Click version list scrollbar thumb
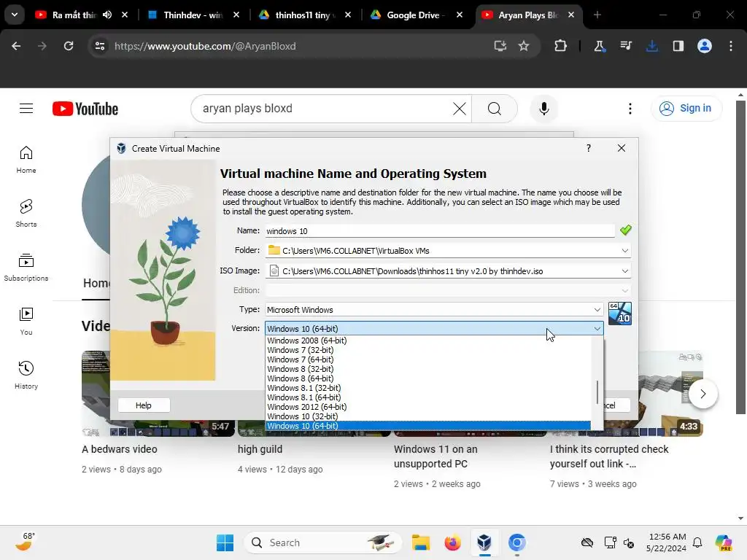 click(x=597, y=392)
